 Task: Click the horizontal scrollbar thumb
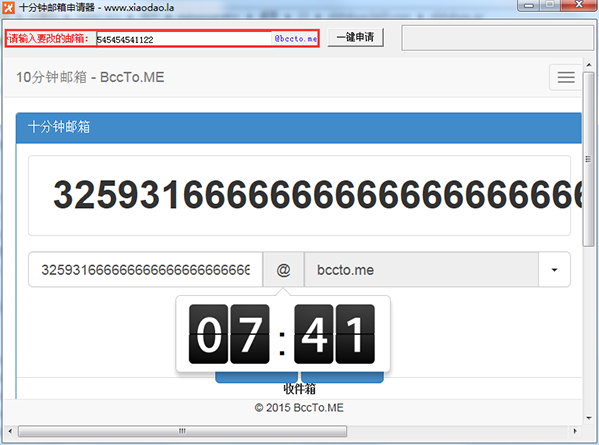[183, 431]
